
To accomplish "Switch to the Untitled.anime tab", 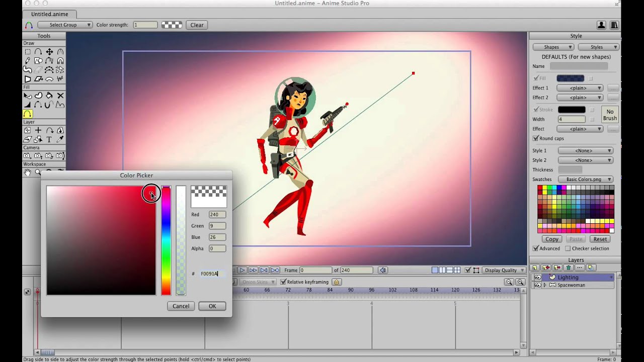I will pyautogui.click(x=49, y=14).
